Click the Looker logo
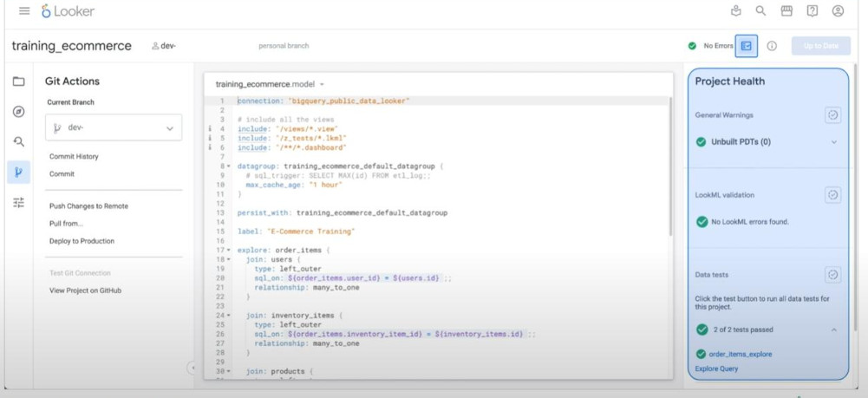This screenshot has width=868, height=398. point(69,10)
